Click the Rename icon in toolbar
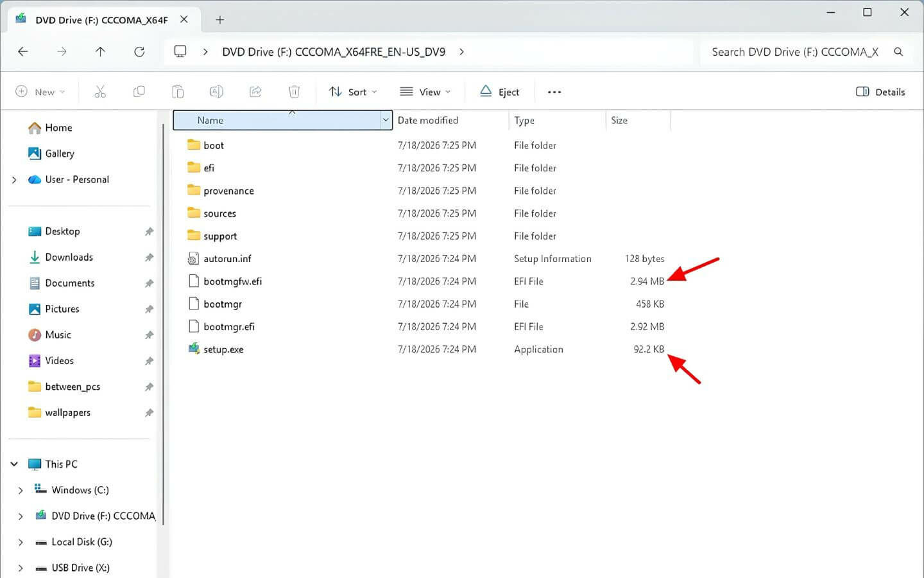Image resolution: width=924 pixels, height=578 pixels. pyautogui.click(x=217, y=92)
